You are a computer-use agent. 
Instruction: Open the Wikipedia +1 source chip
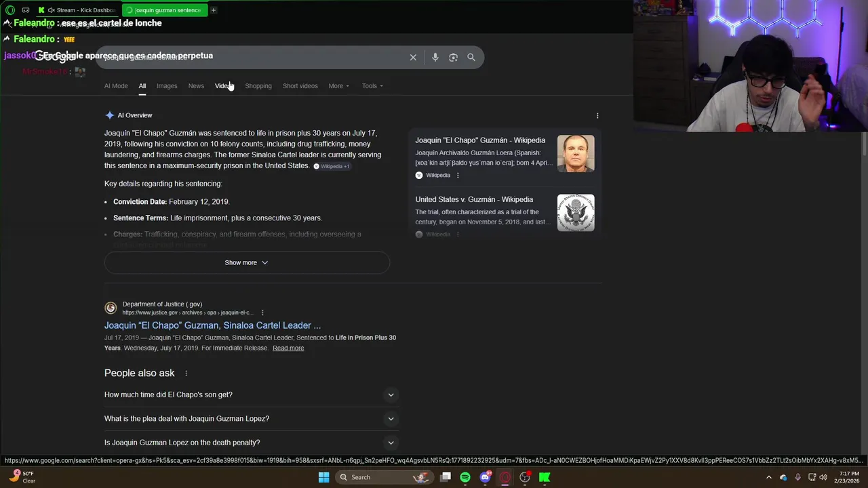click(332, 167)
